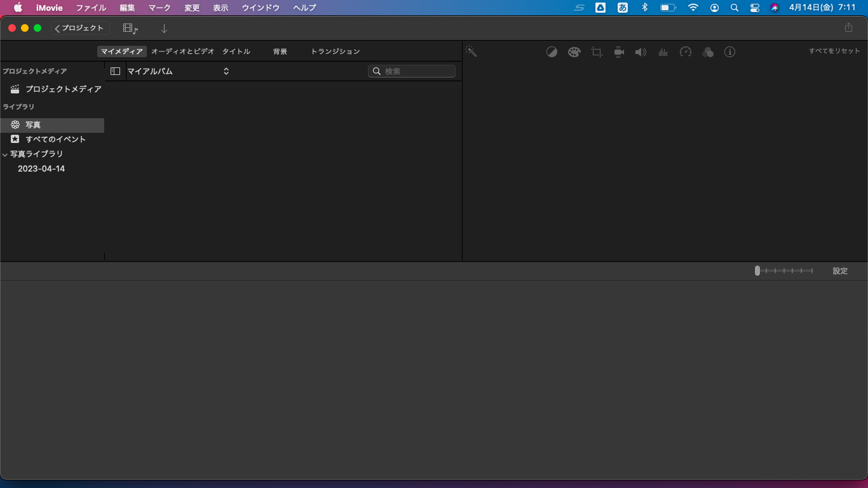
Task: Click the speedometer speed icon
Action: [685, 52]
